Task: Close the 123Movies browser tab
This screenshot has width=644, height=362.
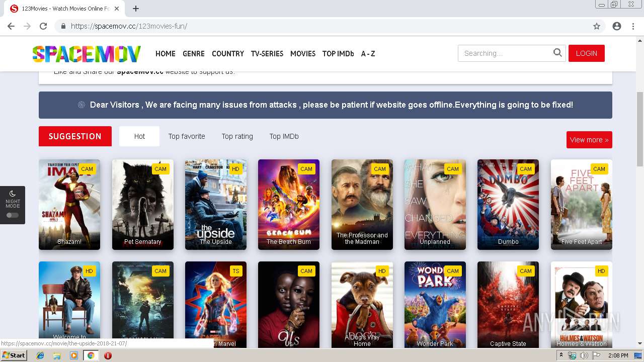Action: pos(117,9)
